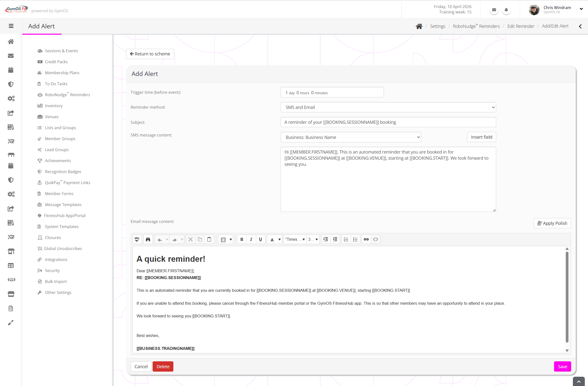This screenshot has width=588, height=386.
Task: Toggle italic formatting
Action: click(x=251, y=239)
